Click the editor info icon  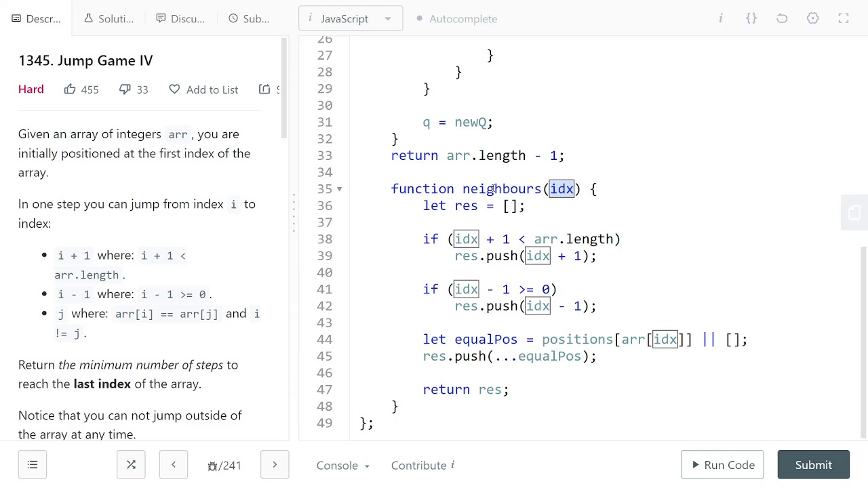(721, 18)
